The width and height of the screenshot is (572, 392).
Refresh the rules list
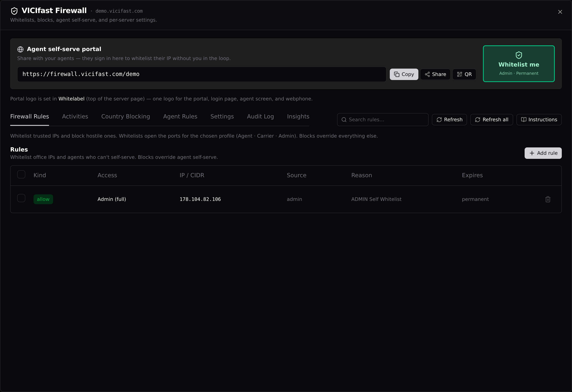(x=449, y=119)
